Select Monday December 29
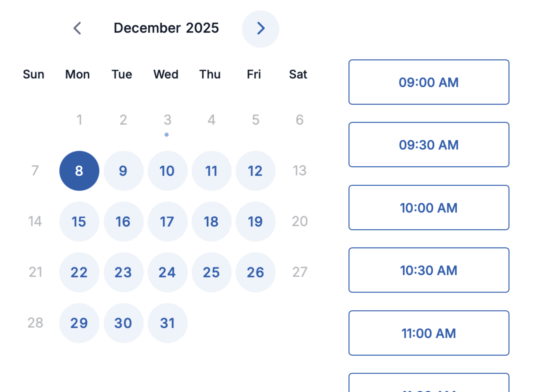The image size is (540, 392). point(79,323)
